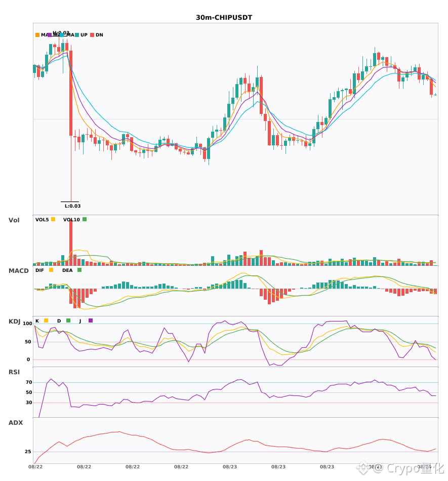Click the ADX 25 threshold label

click(x=28, y=452)
